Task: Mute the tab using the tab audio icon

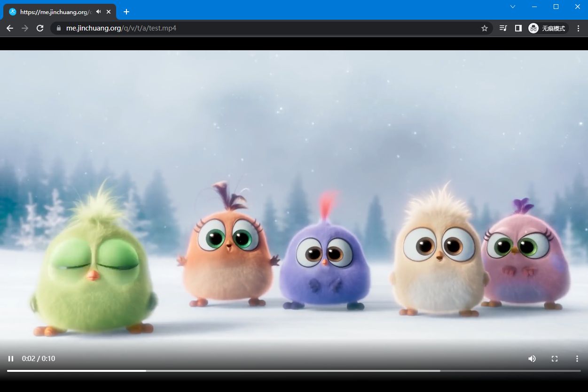Action: [x=99, y=12]
